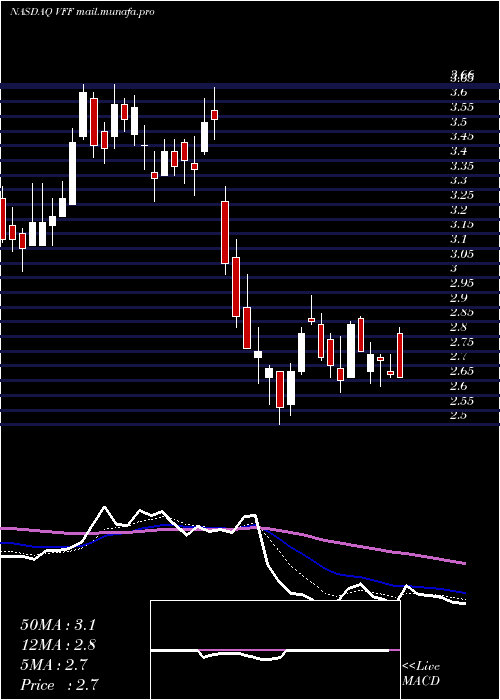Click the 2.7 price axis label
This screenshot has height=700, width=500.
pyautogui.click(x=458, y=356)
